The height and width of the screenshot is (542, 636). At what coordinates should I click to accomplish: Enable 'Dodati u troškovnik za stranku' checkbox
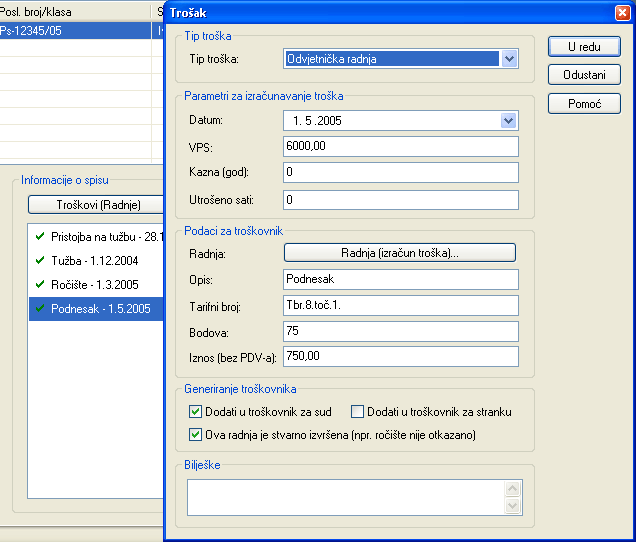pos(358,411)
